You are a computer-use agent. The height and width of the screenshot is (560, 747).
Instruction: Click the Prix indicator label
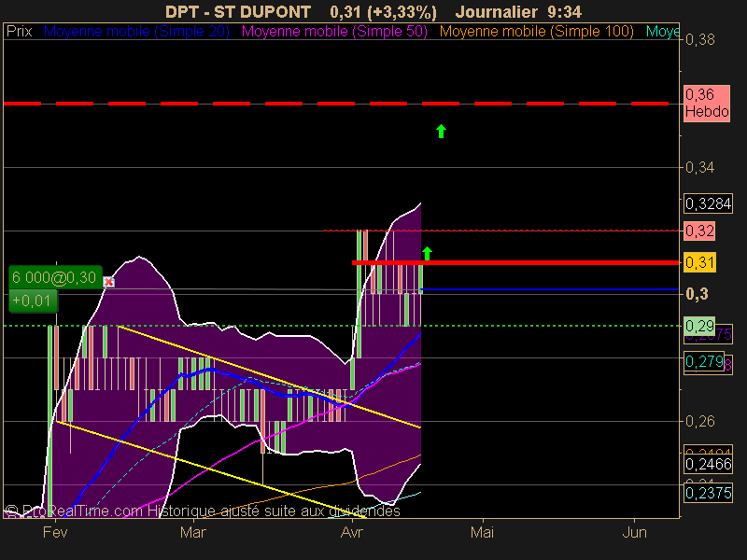[19, 32]
